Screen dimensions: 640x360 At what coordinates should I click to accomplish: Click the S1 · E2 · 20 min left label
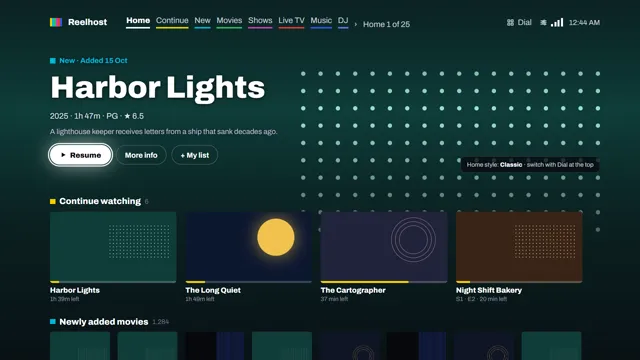tap(481, 299)
